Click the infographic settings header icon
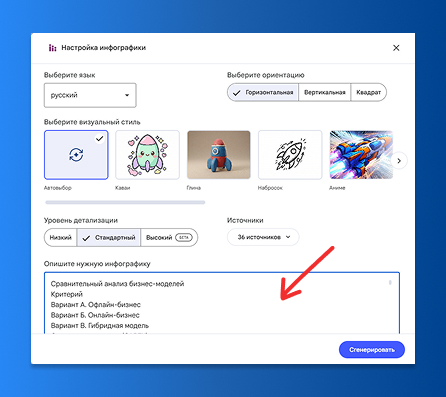Viewport: 446px width, 397px height. (x=52, y=48)
